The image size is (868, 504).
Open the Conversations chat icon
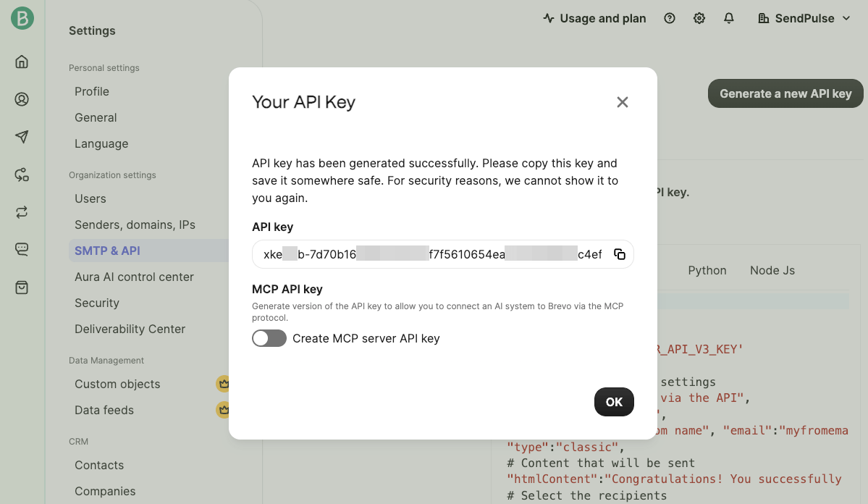22,250
